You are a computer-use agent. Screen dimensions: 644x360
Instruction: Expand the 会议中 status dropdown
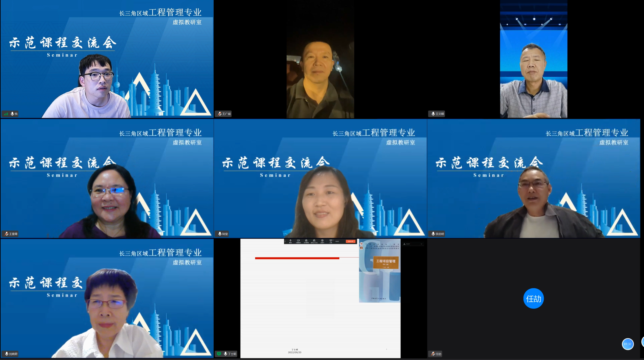[x=421, y=244]
